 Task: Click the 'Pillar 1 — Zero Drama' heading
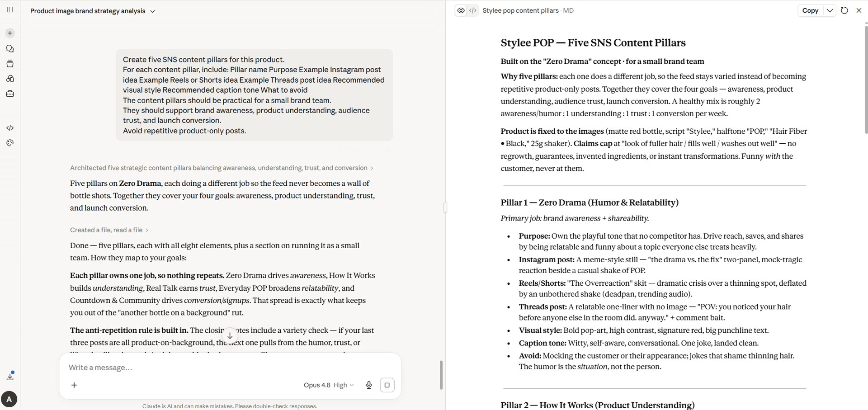[590, 203]
